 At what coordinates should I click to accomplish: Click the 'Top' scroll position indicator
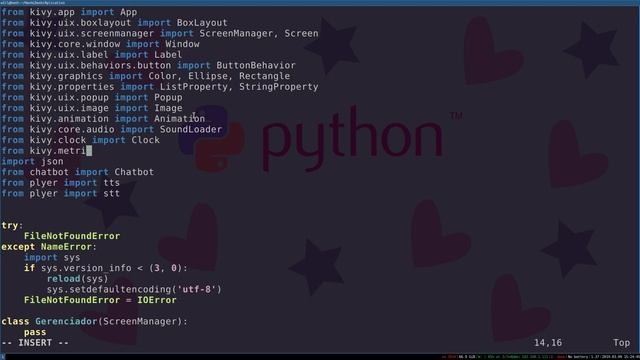click(622, 343)
